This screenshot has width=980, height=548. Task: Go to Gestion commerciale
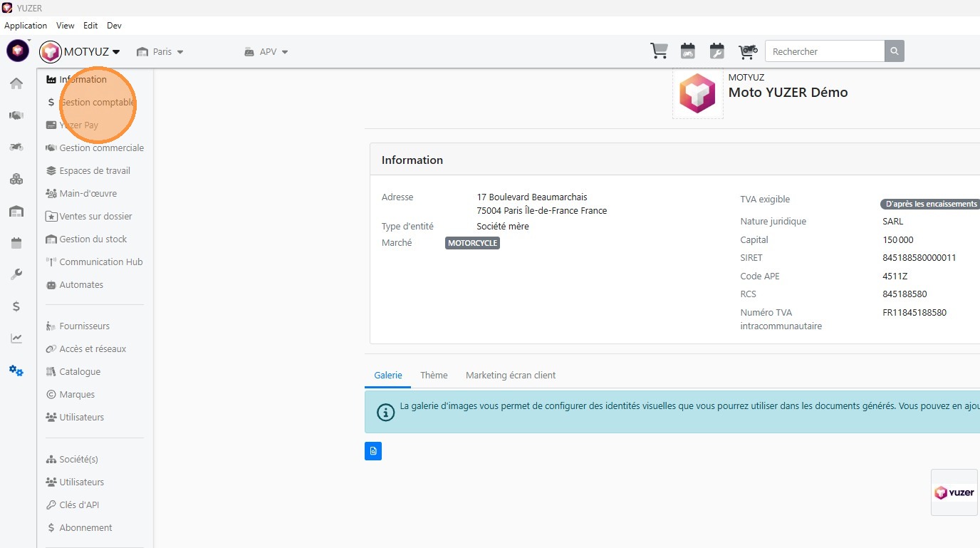95,148
